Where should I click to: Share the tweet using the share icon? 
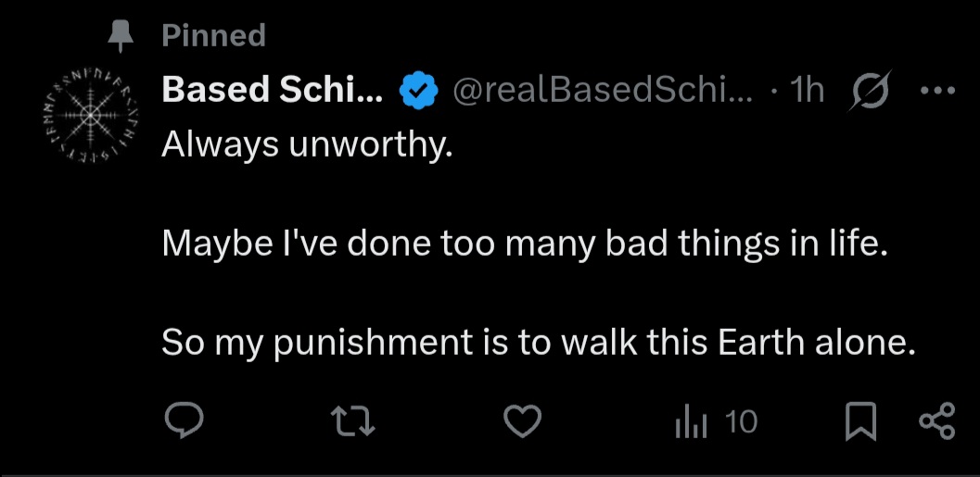pos(935,422)
